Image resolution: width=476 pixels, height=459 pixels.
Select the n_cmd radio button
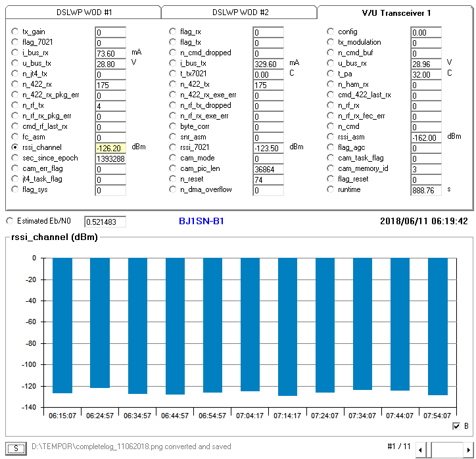tap(330, 126)
